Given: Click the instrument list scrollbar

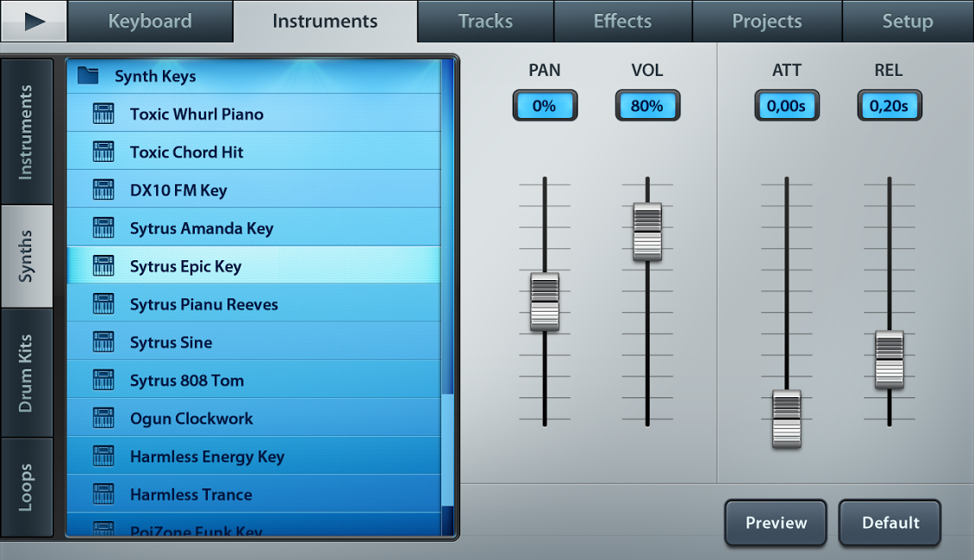Looking at the screenshot, I should [x=447, y=296].
